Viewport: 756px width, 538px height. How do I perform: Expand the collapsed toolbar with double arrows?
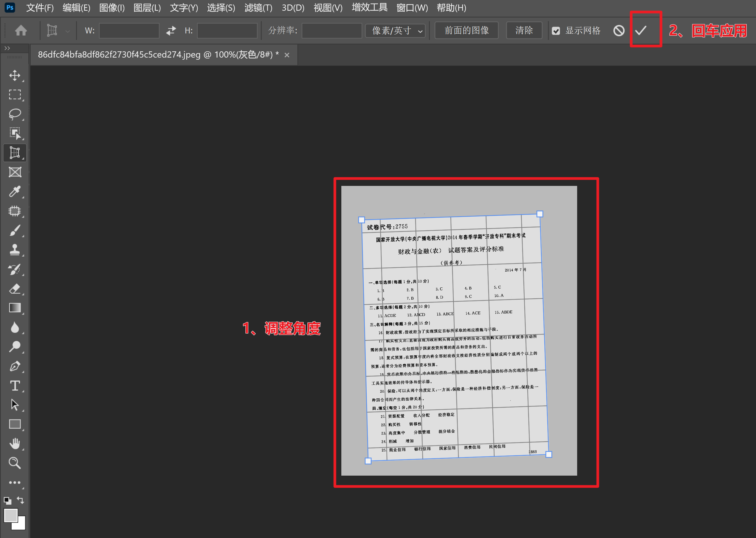[x=7, y=48]
